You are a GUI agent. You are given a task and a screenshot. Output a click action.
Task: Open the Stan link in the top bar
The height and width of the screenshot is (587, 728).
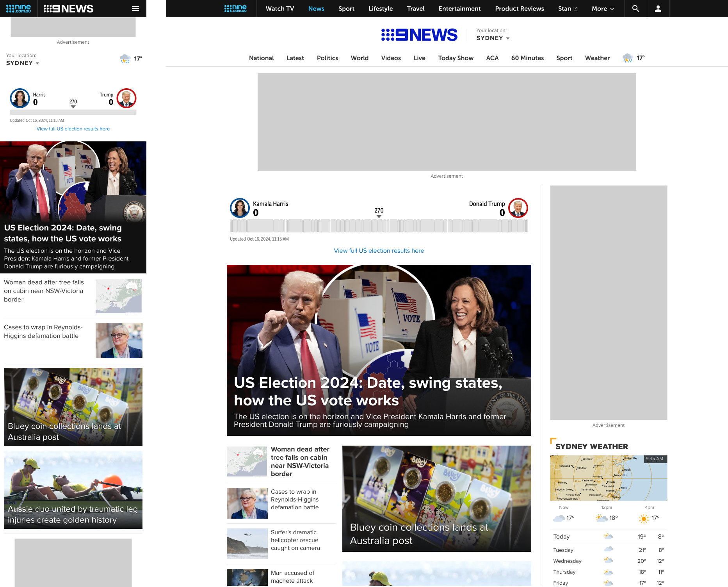point(564,9)
